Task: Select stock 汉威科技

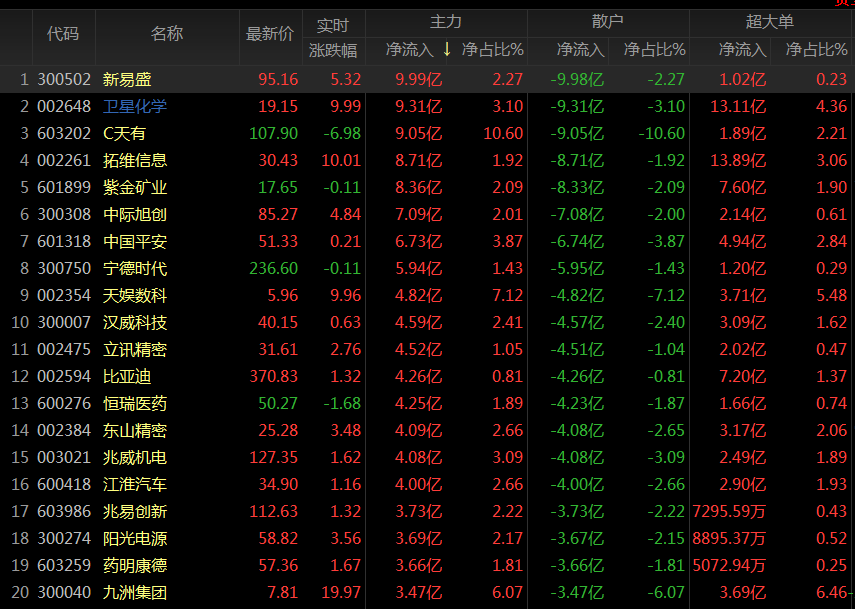Action: coord(135,322)
